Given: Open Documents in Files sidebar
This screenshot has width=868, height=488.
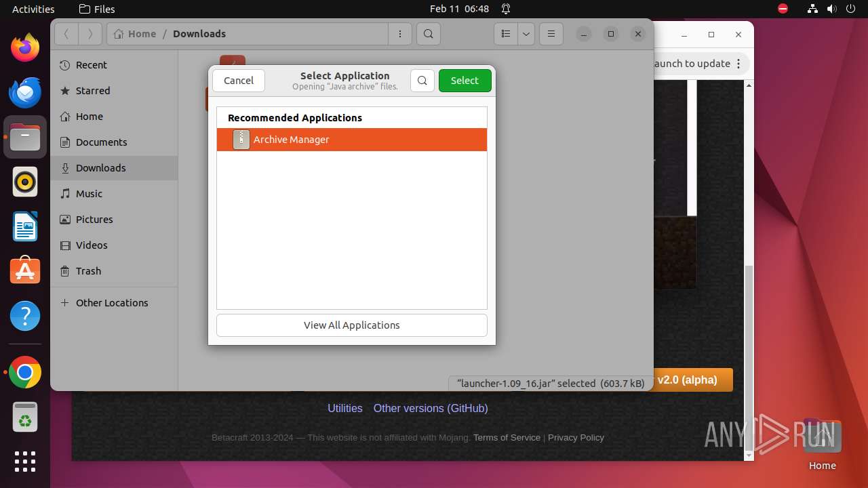Looking at the screenshot, I should pyautogui.click(x=114, y=142).
